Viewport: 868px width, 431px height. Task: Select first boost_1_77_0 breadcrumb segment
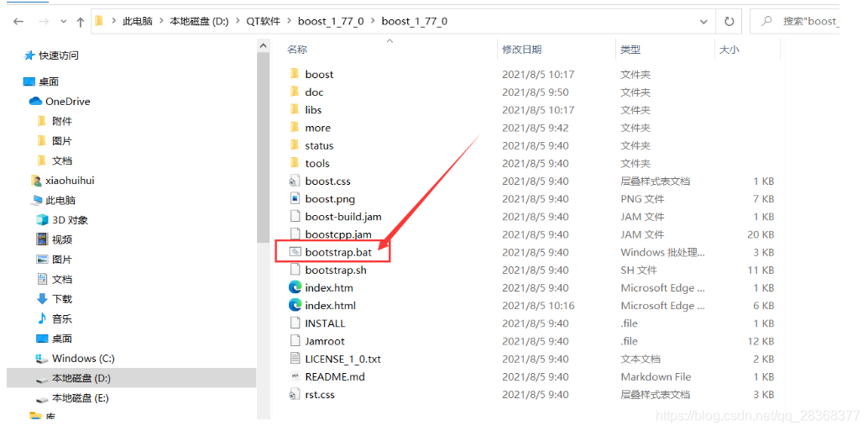[x=331, y=22]
